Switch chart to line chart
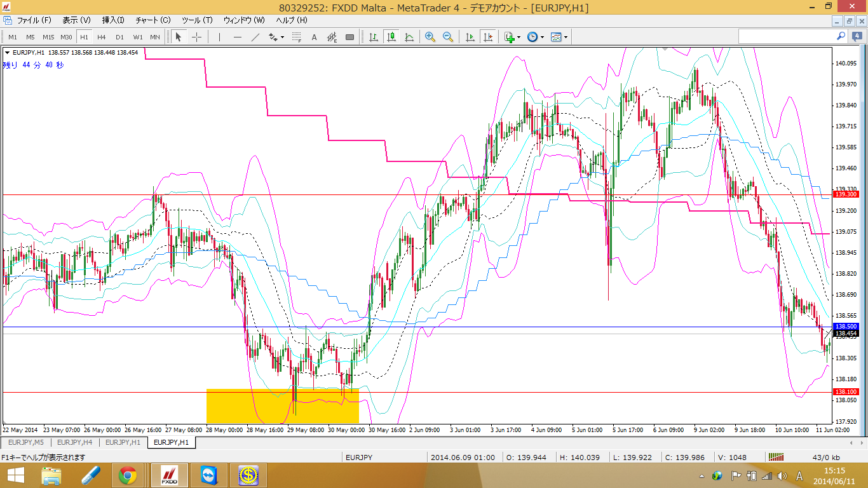 point(409,37)
